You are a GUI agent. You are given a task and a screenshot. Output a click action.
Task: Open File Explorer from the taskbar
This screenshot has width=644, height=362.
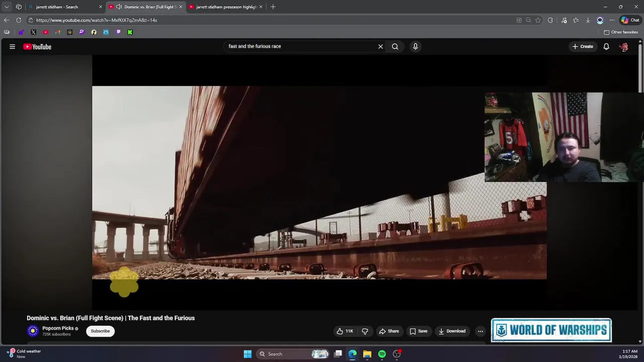[x=367, y=354]
